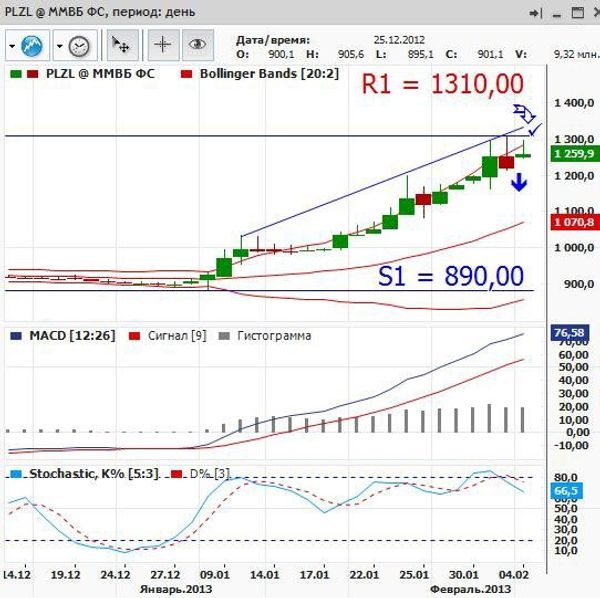Screen dimensions: 600x598
Task: Click the volume value 9,32 млн
Action: tap(577, 54)
